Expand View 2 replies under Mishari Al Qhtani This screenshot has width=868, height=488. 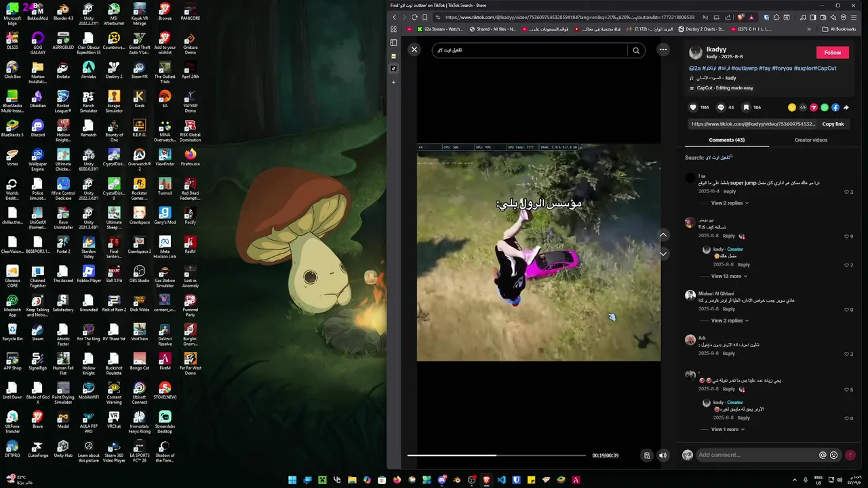[730, 321]
